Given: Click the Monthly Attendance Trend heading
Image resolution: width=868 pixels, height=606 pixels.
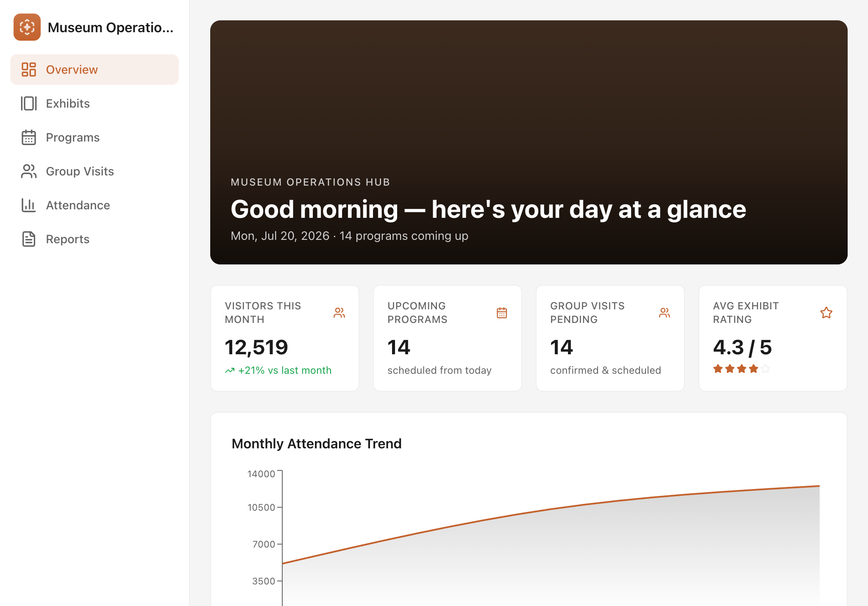Looking at the screenshot, I should [x=317, y=444].
